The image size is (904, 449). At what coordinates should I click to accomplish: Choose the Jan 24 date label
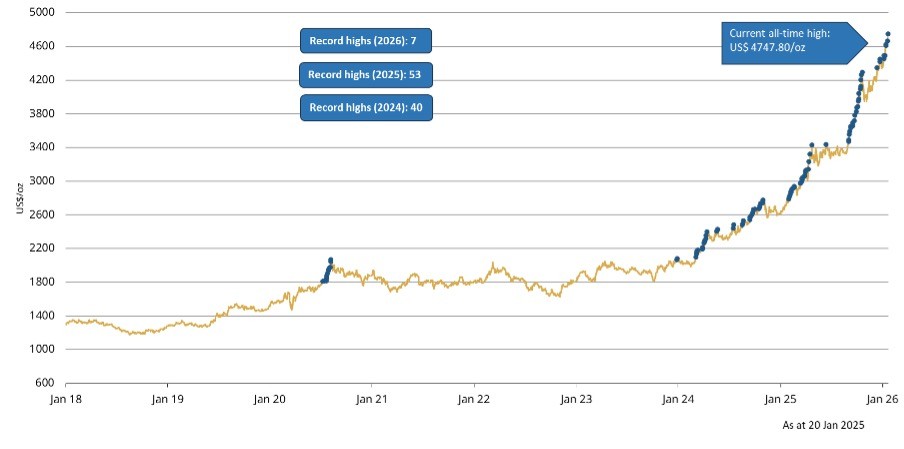point(677,399)
